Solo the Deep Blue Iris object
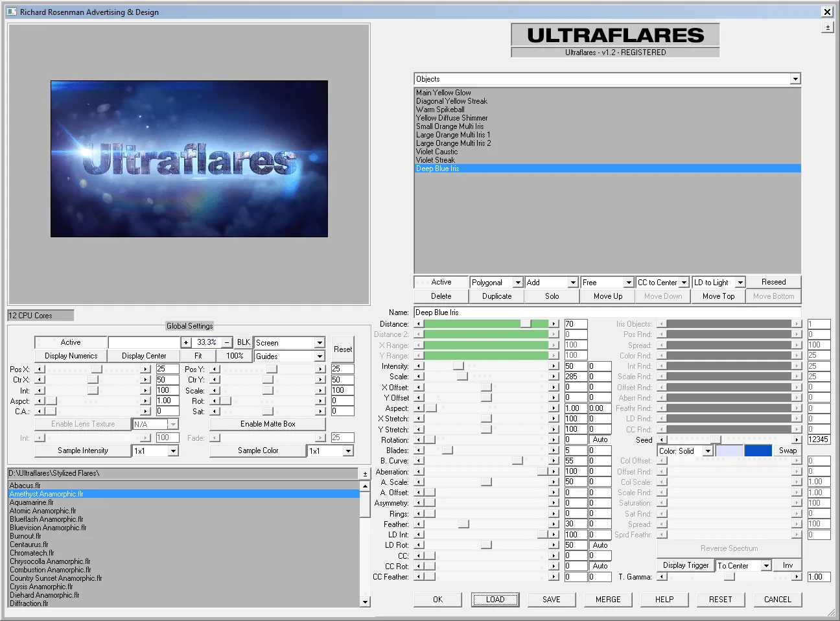The width and height of the screenshot is (840, 621). tap(552, 296)
